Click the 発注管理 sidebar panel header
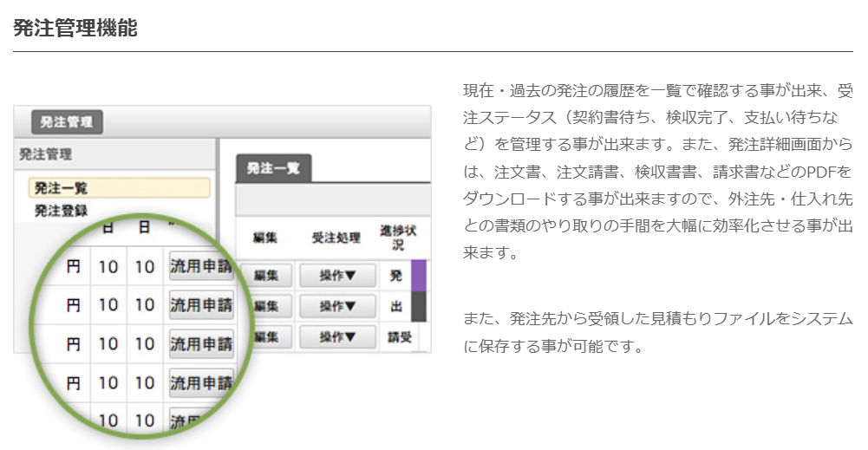The image size is (868, 450). [x=46, y=153]
